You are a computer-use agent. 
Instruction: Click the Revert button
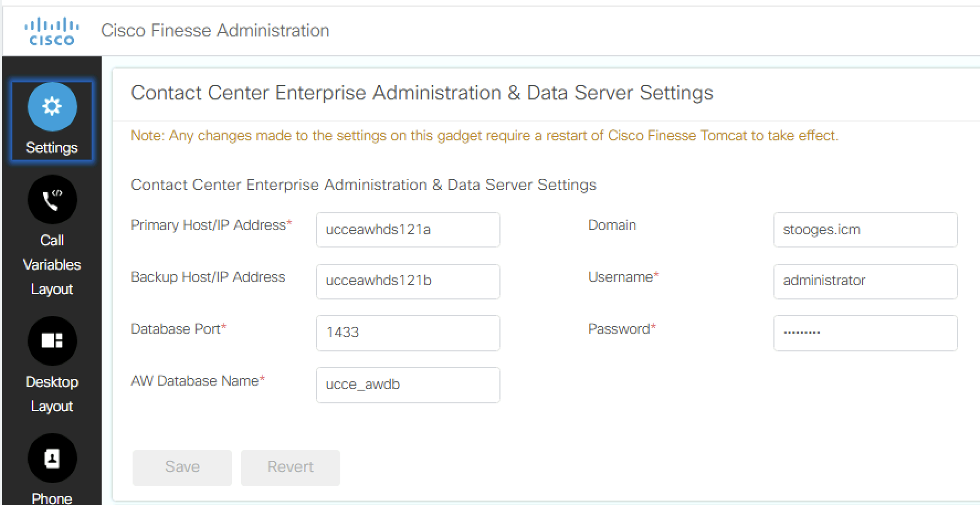pos(290,467)
